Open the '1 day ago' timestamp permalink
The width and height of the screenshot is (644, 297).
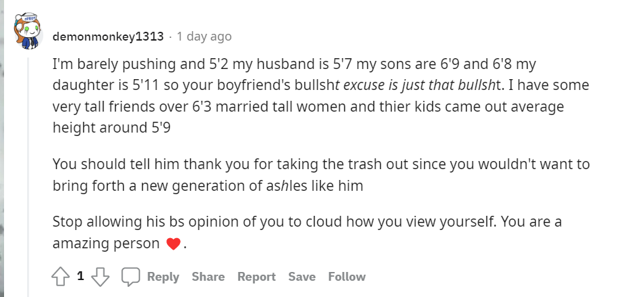204,37
